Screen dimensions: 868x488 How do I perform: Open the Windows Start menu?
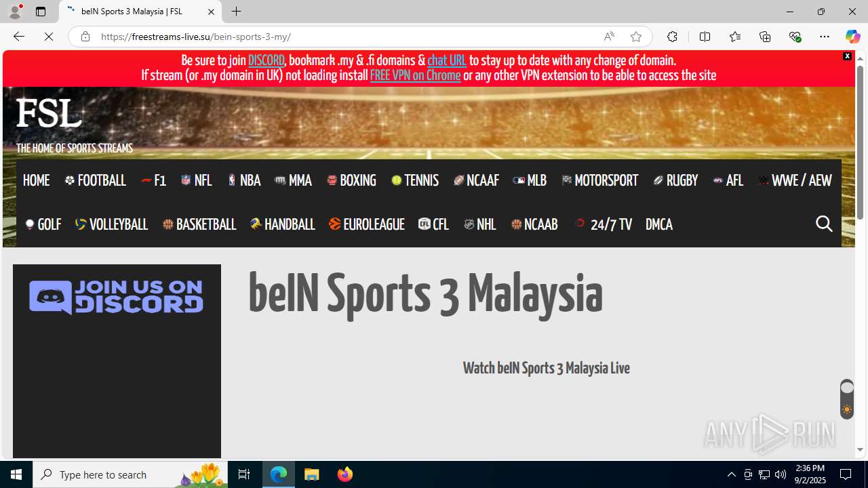(16, 474)
